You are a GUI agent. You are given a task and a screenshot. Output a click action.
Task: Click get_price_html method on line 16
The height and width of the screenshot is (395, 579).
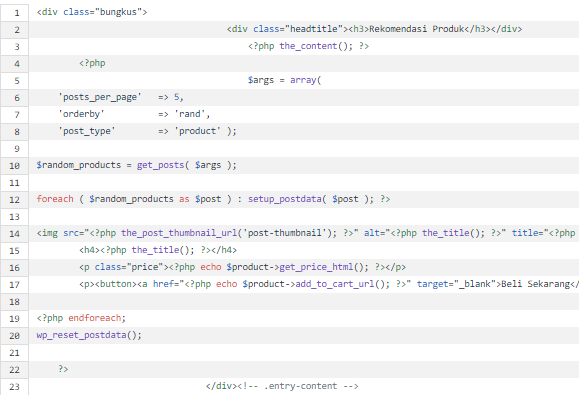(316, 267)
